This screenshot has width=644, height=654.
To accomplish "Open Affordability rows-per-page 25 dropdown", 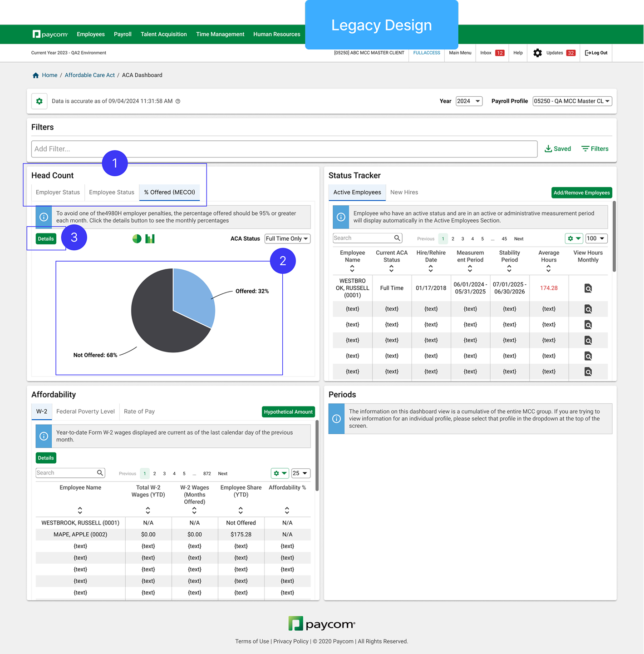I will click(300, 473).
